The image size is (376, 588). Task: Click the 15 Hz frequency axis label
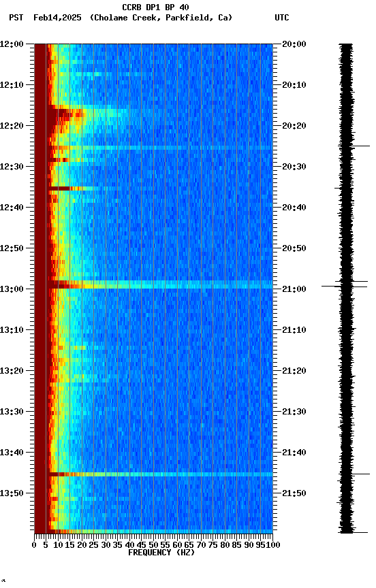point(69,545)
